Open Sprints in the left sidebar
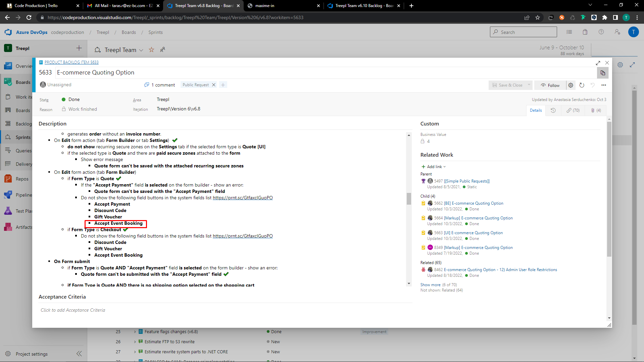 pos(18,137)
